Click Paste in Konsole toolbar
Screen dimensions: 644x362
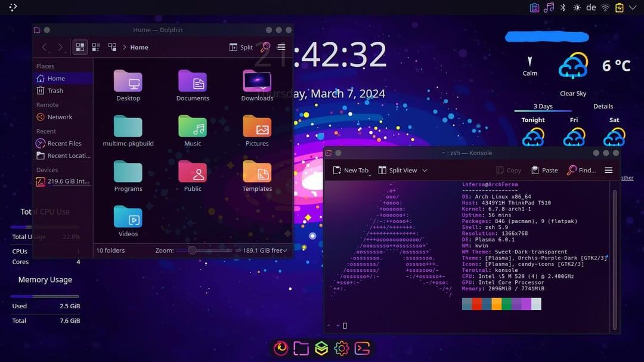coord(544,170)
